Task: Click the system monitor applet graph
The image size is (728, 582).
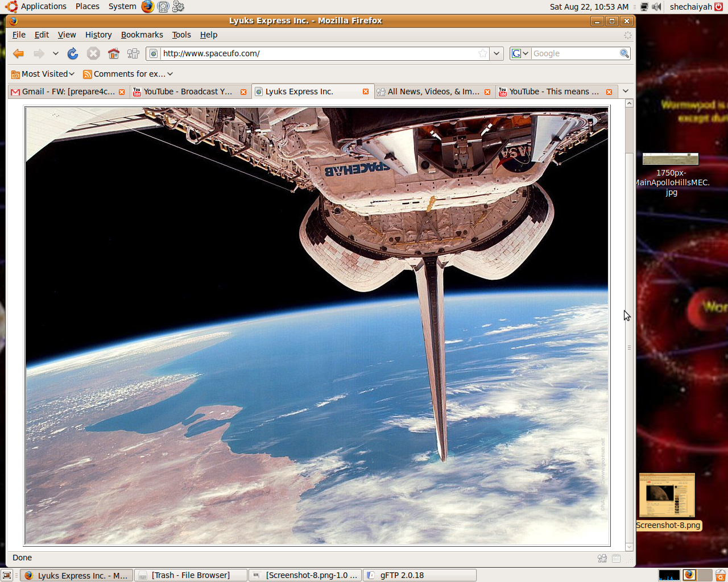Action: 669,575
